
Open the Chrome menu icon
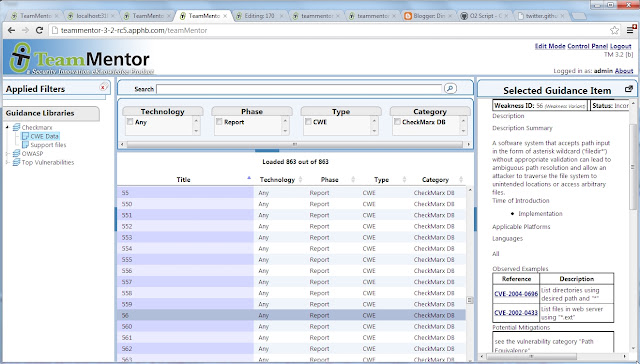coord(631,30)
